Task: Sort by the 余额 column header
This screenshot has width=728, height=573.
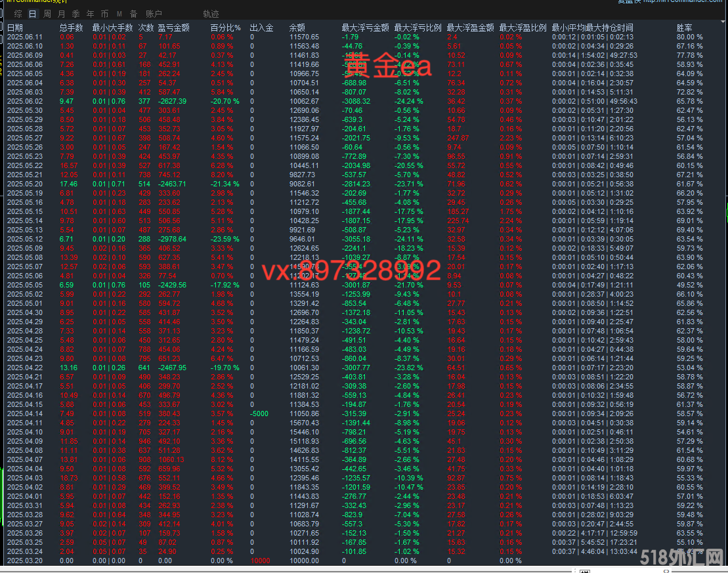Action: (297, 28)
